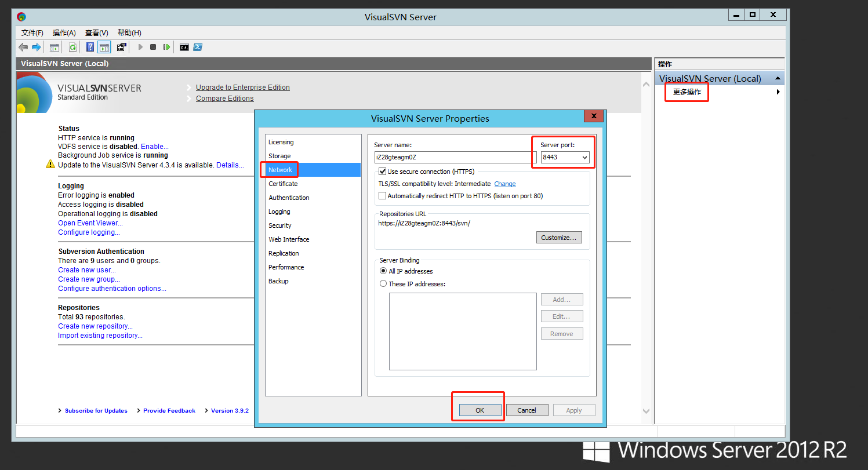Click Cancel in Server Properties dialog
This screenshot has width=868, height=470.
[x=527, y=410]
